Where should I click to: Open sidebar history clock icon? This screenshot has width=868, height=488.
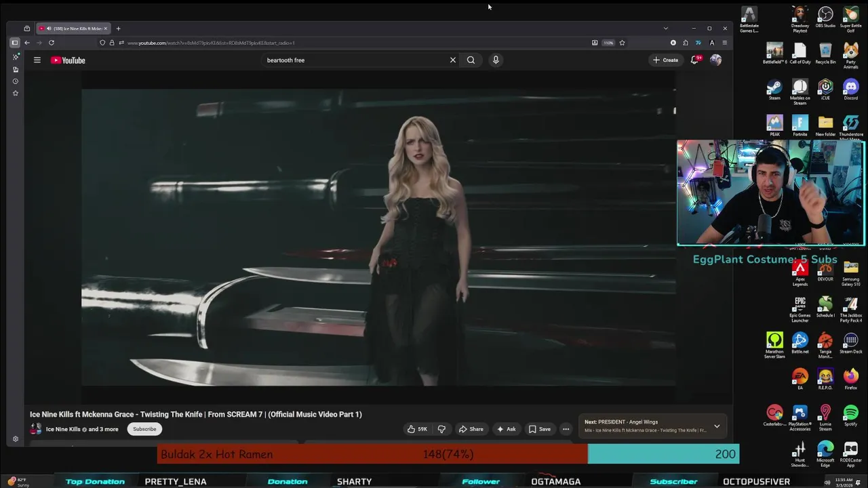coord(16,81)
